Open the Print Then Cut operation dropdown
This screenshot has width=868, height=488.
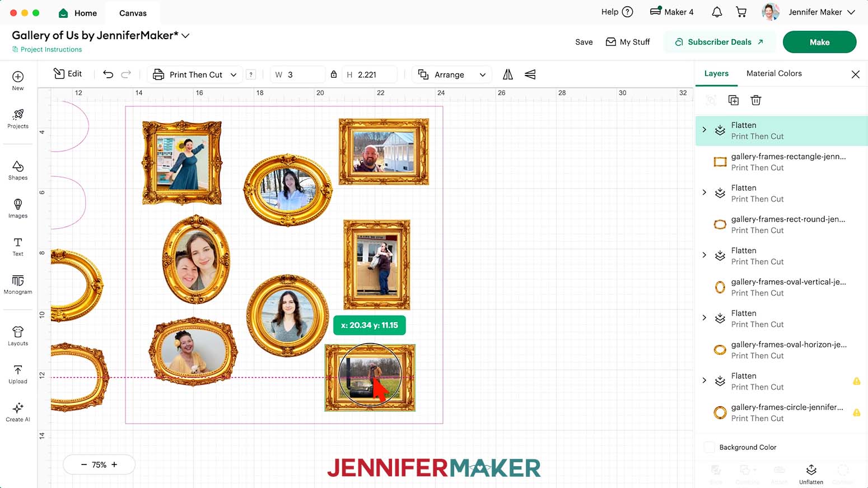click(x=195, y=74)
